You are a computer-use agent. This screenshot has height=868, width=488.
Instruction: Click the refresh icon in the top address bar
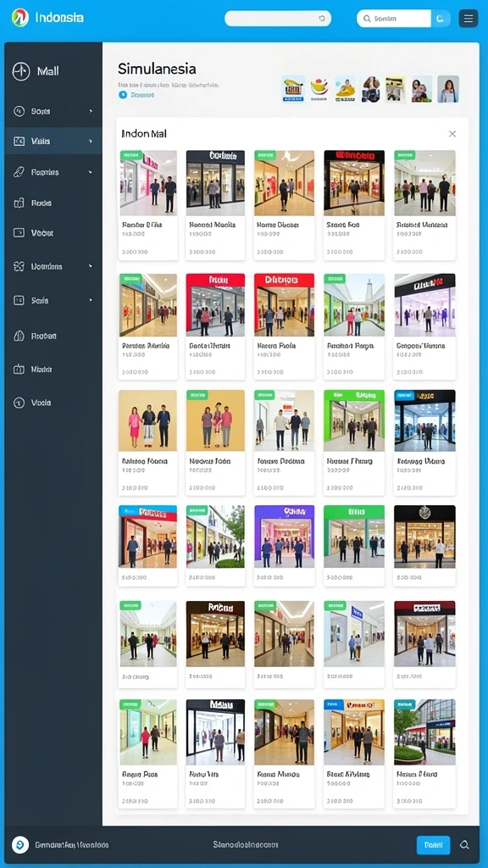coord(322,19)
